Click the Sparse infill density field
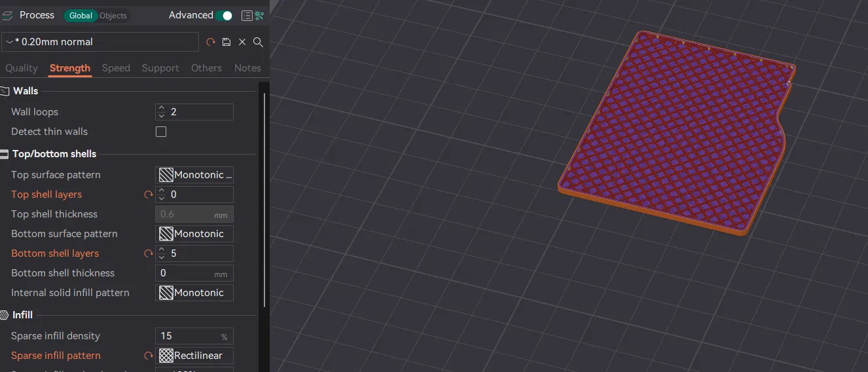 click(x=194, y=336)
